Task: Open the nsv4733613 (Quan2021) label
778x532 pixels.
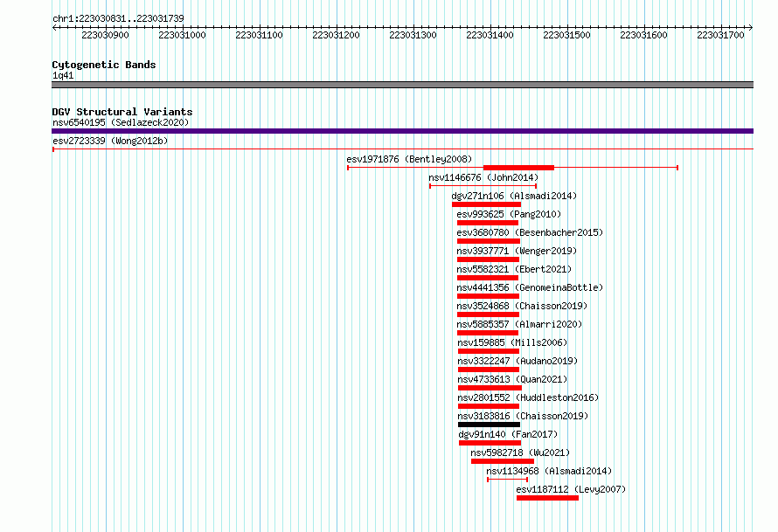Action: [x=512, y=379]
